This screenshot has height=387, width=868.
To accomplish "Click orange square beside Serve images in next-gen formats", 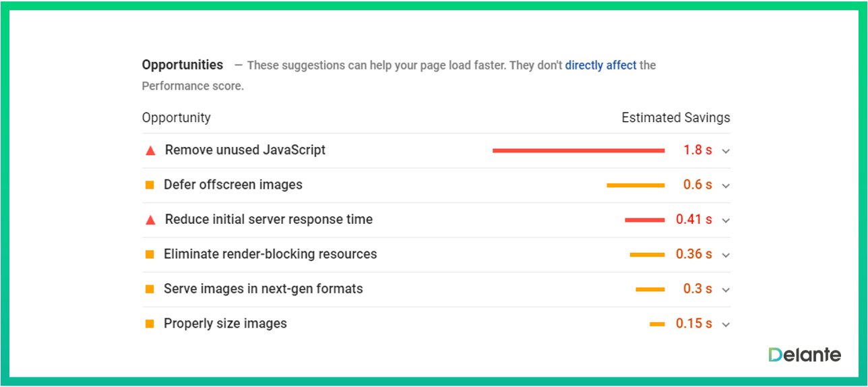I will (150, 289).
